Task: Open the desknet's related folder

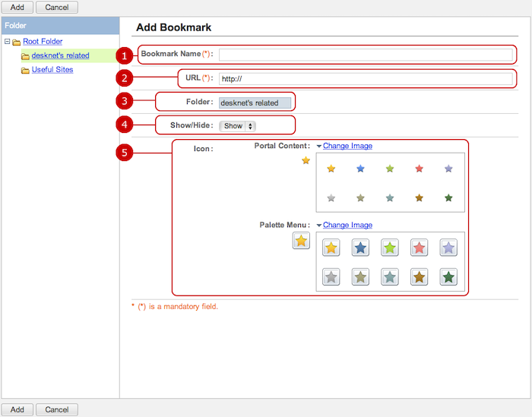Action: (x=60, y=55)
